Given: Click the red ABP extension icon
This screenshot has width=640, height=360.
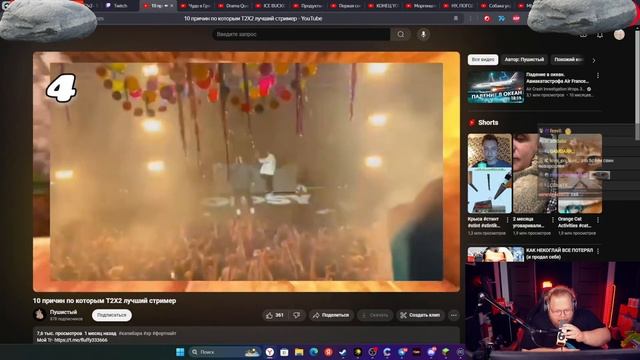Looking at the screenshot, I should coord(516,18).
